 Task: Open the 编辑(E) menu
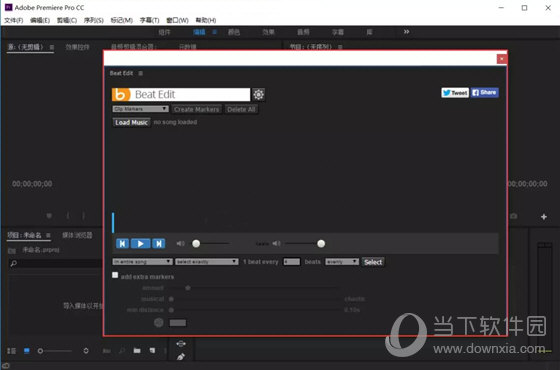pos(40,20)
